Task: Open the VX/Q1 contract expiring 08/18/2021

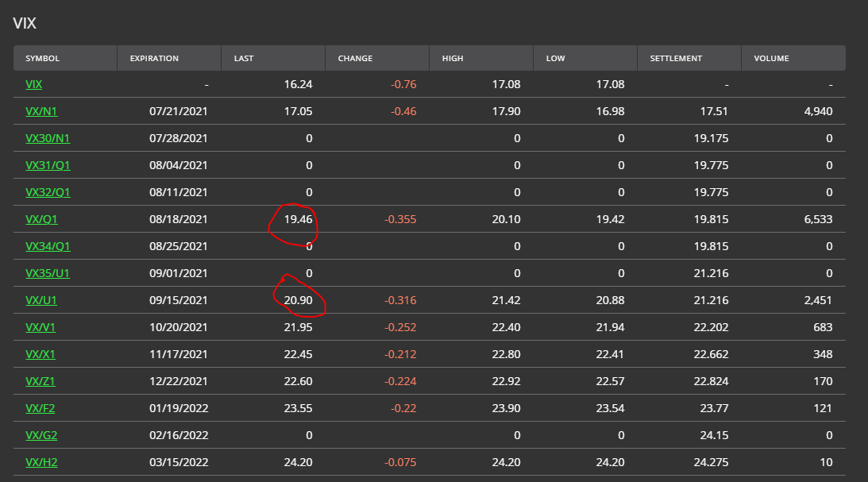Action: (x=42, y=219)
